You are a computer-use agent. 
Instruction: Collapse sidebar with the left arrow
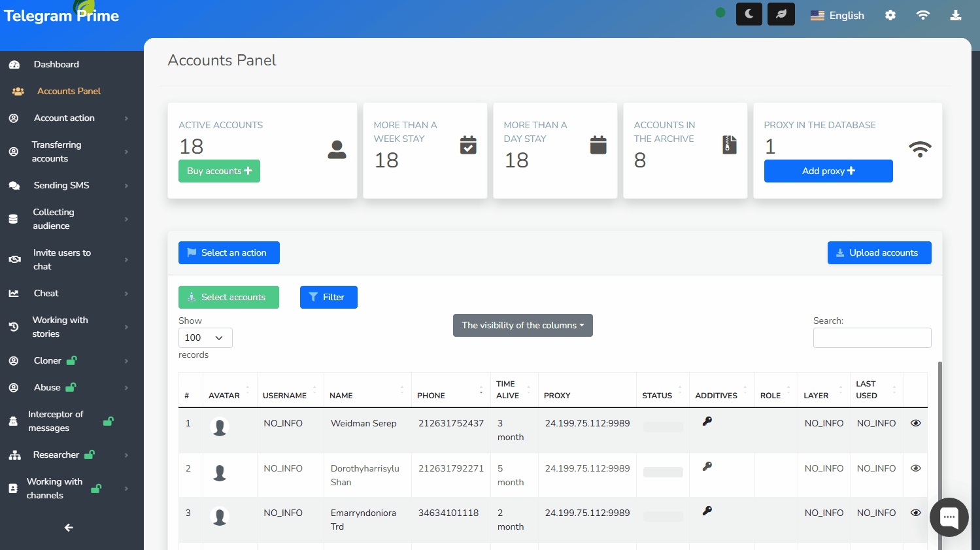[69, 527]
